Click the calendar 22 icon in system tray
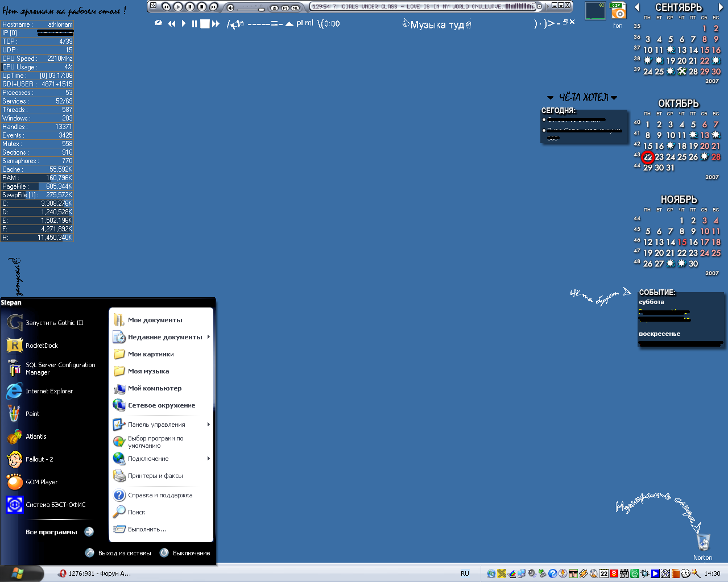 (604, 573)
